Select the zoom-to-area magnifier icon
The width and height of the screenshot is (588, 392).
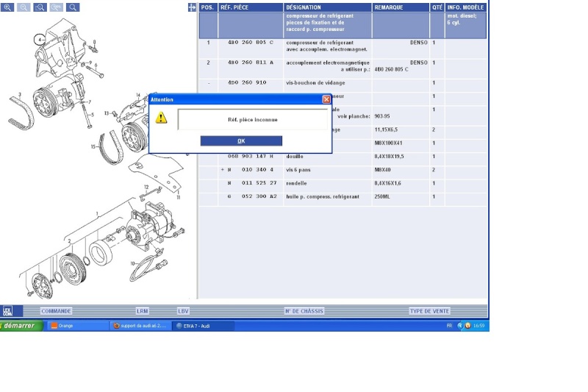click(40, 7)
